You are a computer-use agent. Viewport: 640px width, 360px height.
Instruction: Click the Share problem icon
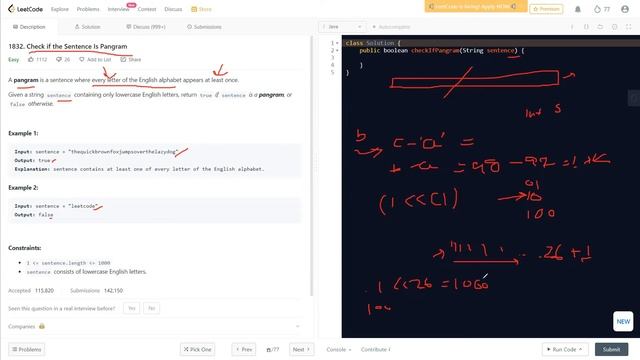pyautogui.click(x=123, y=60)
